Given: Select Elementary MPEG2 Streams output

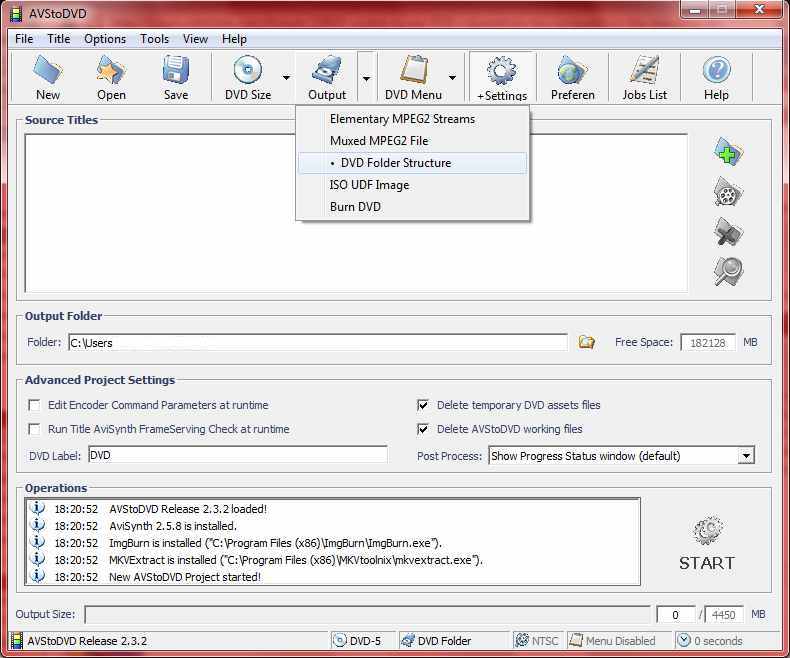Looking at the screenshot, I should click(x=412, y=119).
